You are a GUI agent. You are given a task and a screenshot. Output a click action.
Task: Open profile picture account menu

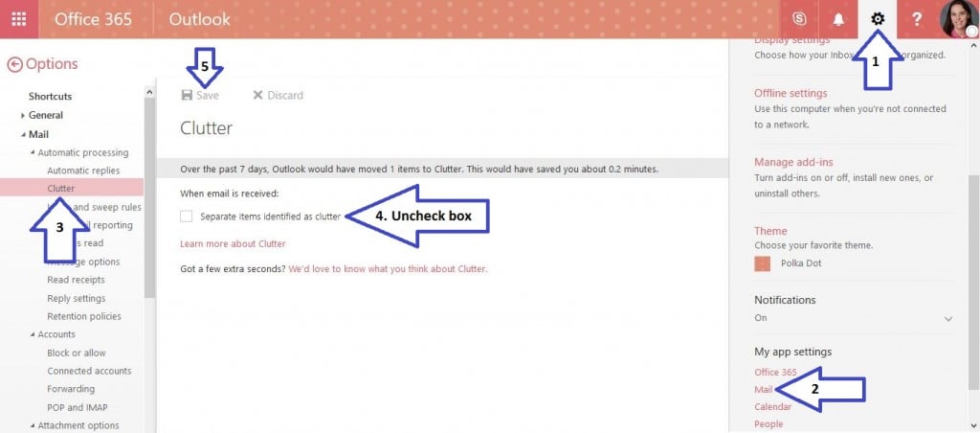(x=959, y=19)
